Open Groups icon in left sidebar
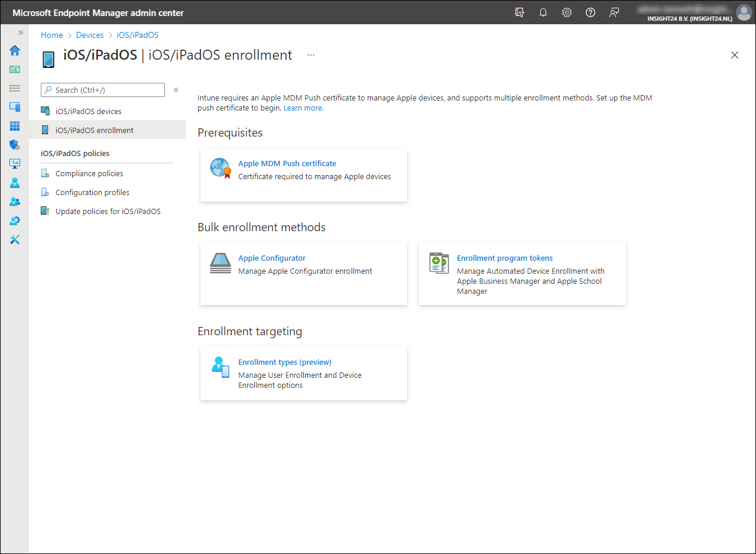 pyautogui.click(x=15, y=202)
